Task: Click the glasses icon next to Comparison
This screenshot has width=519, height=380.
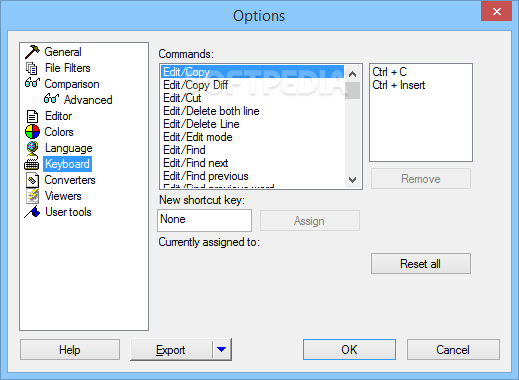Action: [32, 83]
